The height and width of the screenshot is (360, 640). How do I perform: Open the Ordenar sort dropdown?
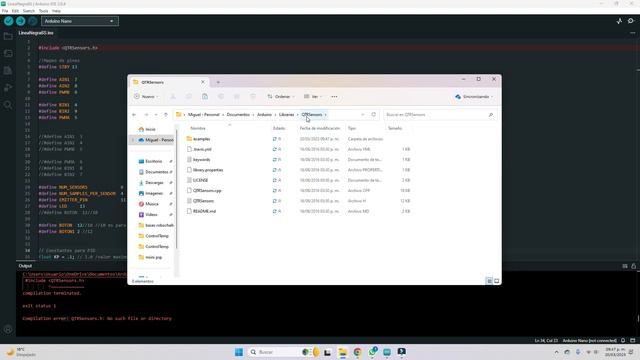point(281,97)
